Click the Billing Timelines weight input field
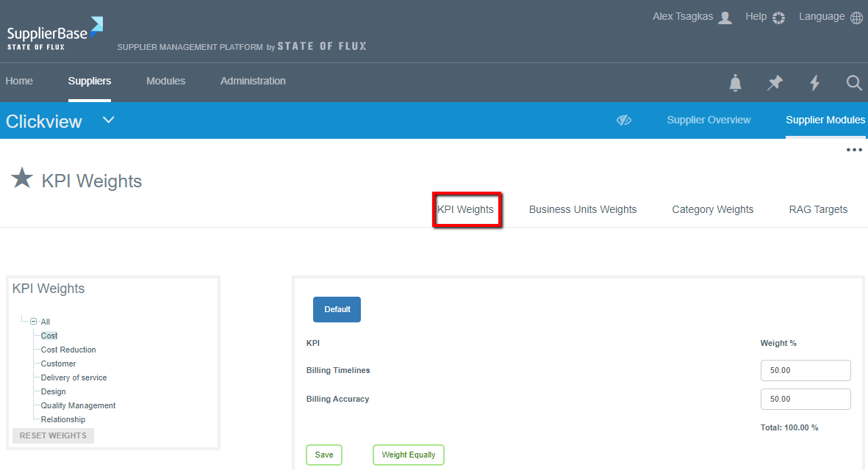The image size is (868, 470). [805, 370]
